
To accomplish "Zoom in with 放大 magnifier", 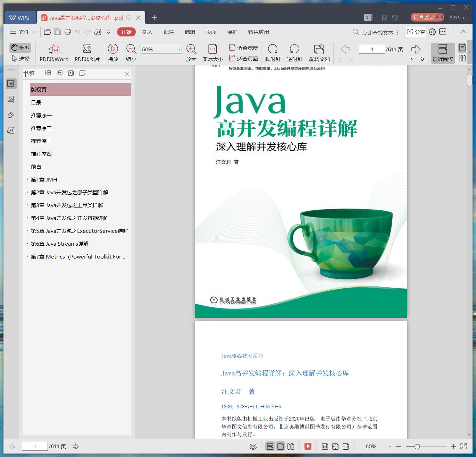I will pos(191,53).
